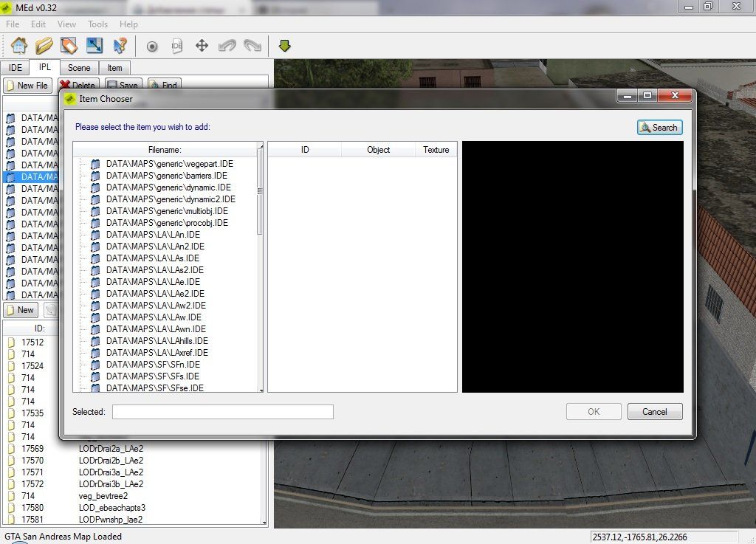
Task: Click the redo arrow toolbar icon
Action: point(252,46)
